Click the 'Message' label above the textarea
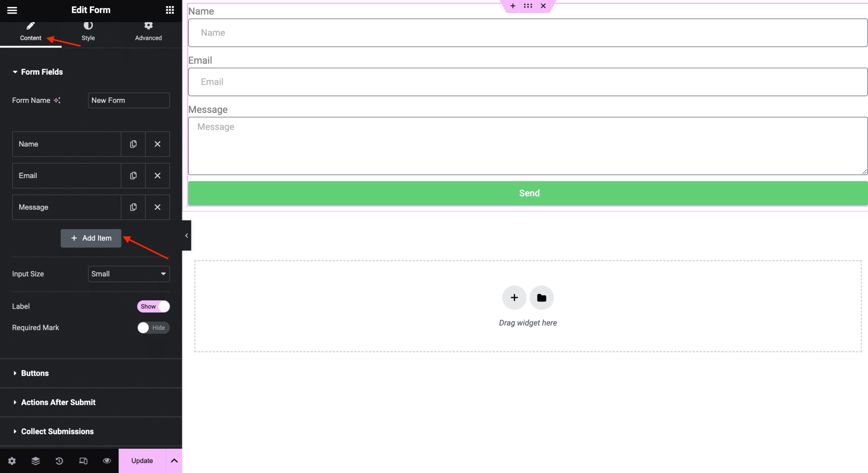The image size is (868, 473). [x=208, y=110]
